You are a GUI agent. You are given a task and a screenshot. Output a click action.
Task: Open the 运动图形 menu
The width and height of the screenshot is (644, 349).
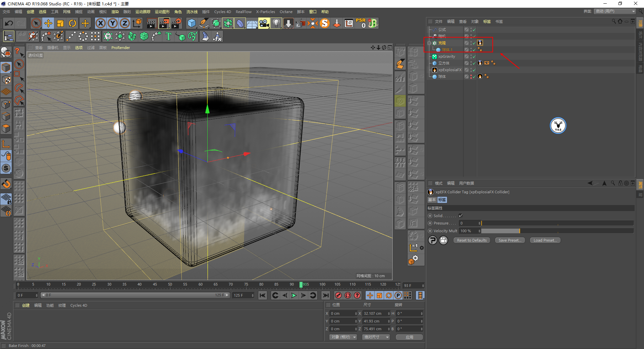coord(162,12)
